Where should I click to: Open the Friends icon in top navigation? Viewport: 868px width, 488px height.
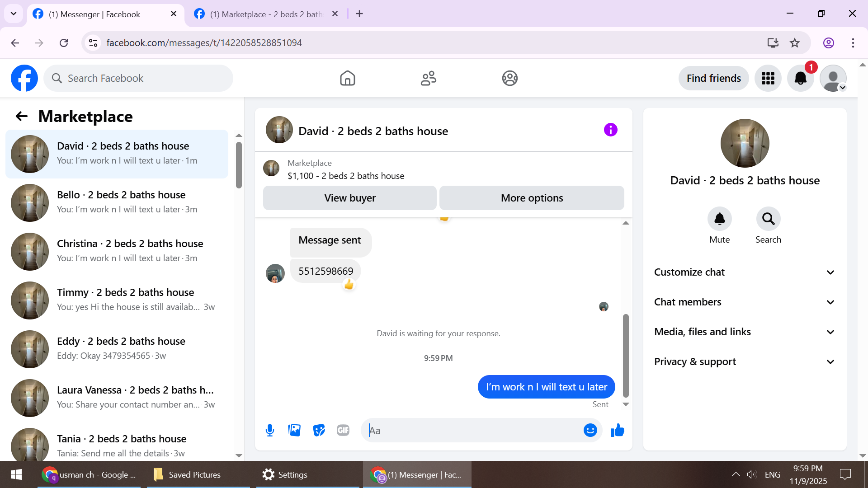429,78
